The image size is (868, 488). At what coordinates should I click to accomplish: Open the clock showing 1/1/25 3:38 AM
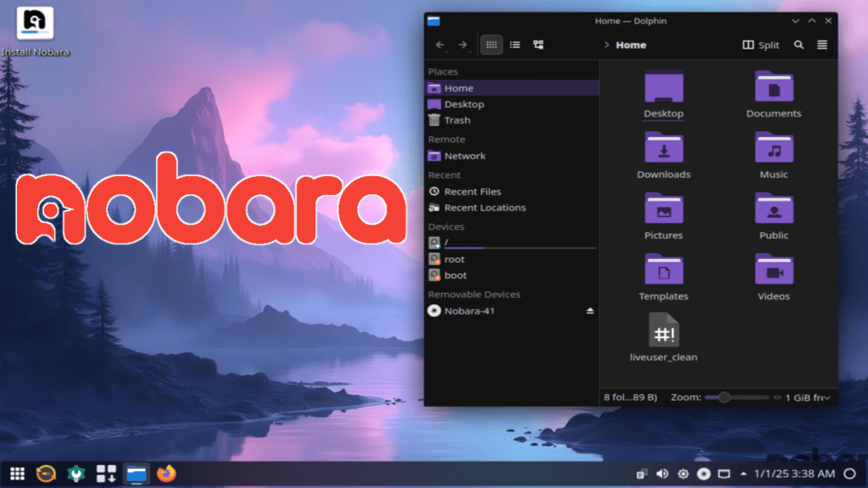coord(794,474)
